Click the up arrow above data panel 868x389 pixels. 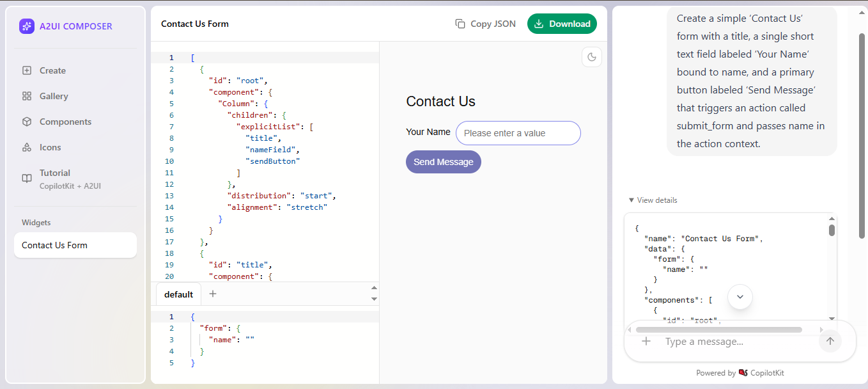[x=374, y=289]
